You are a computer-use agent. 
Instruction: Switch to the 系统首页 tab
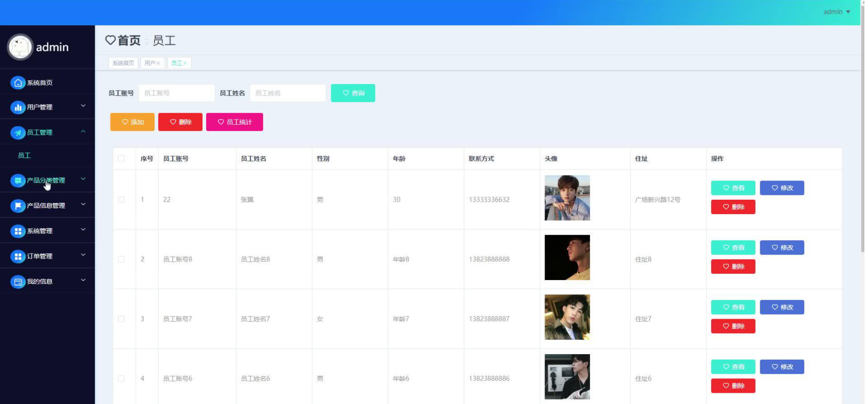123,63
